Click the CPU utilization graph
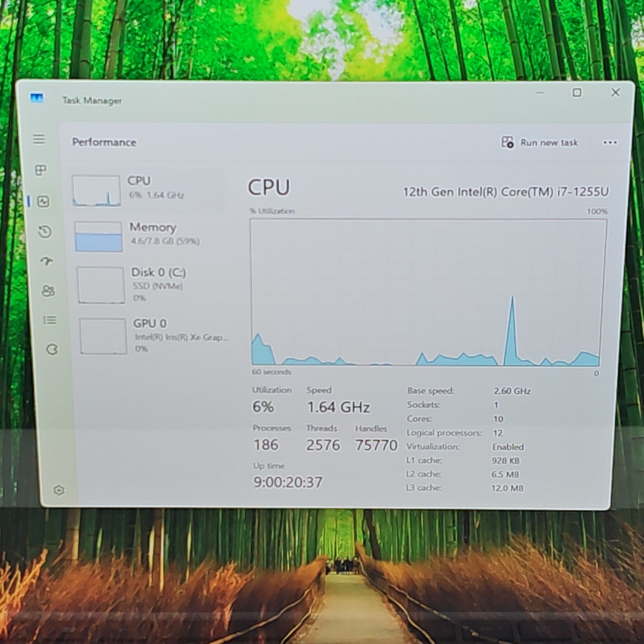The height and width of the screenshot is (644, 644). tap(428, 292)
